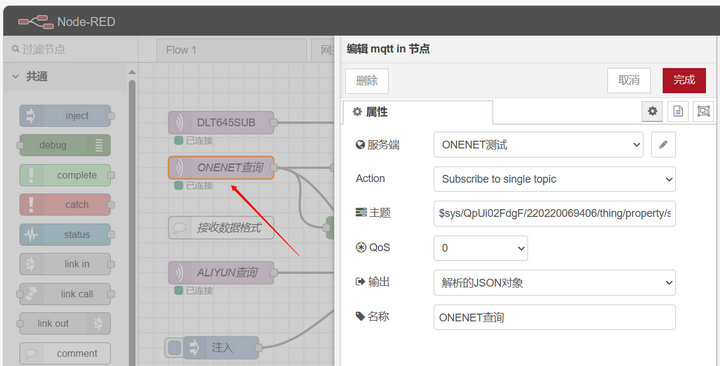
Task: Open node appearance icon tab
Action: pyautogui.click(x=703, y=111)
